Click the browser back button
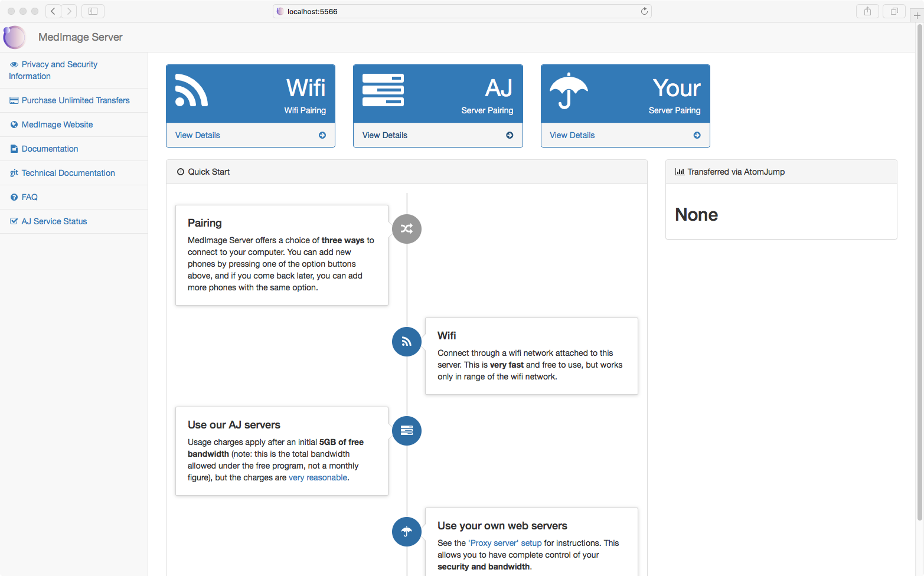 (53, 11)
